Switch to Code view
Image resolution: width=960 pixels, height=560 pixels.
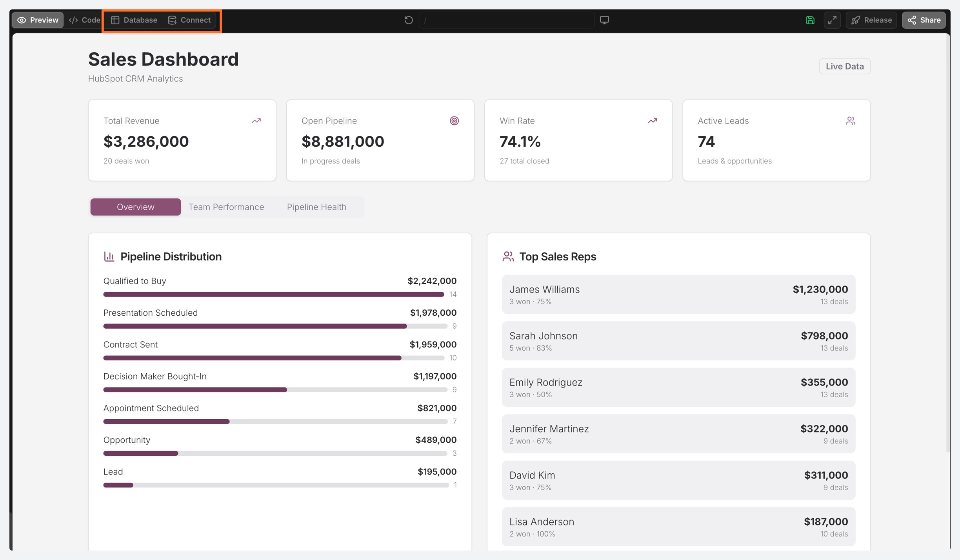point(84,20)
